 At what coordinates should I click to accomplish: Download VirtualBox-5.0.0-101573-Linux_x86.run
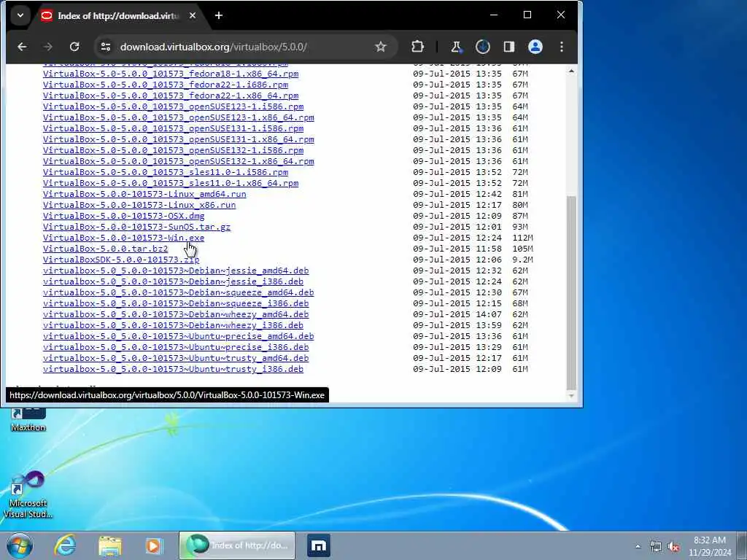pos(139,205)
